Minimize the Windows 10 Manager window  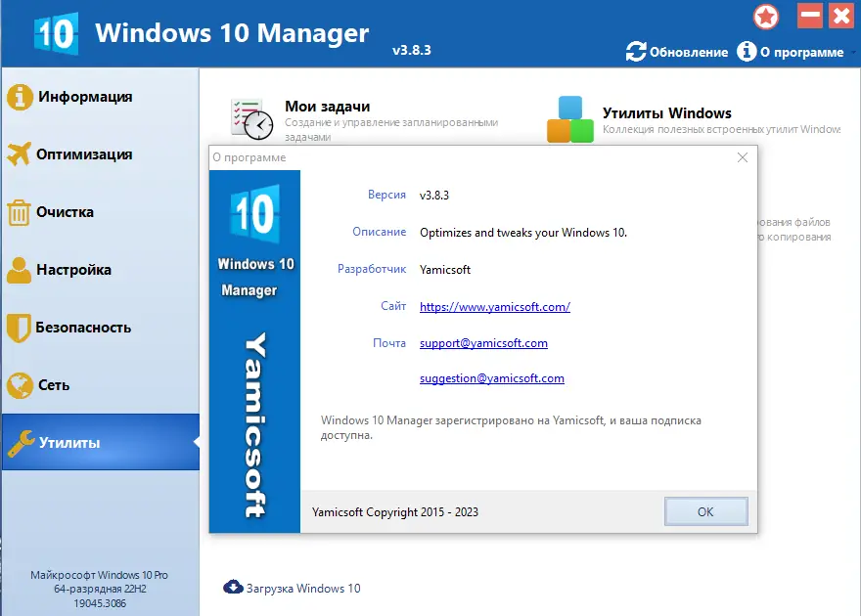[x=810, y=16]
